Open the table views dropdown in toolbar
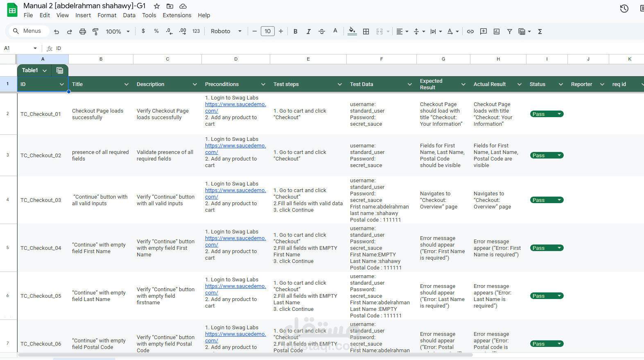 point(524,32)
